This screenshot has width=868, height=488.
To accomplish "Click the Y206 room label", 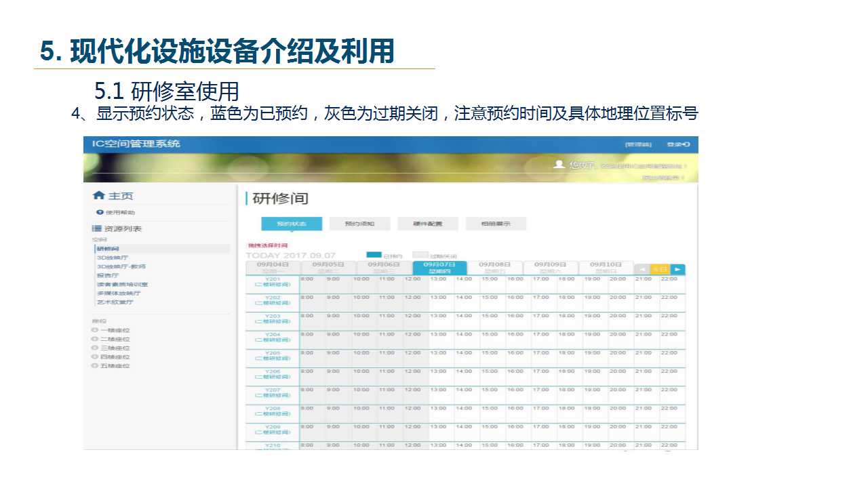I will (273, 373).
